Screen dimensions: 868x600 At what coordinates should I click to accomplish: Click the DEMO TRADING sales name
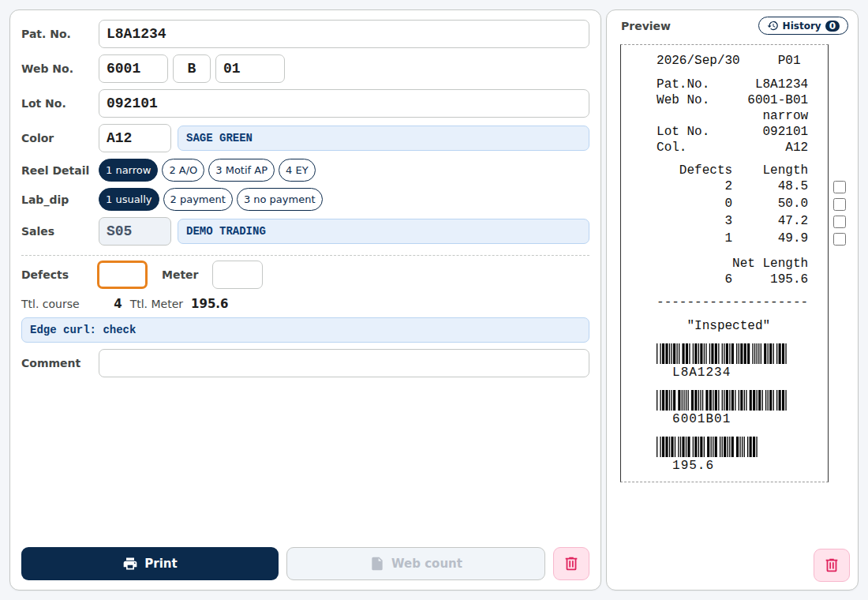click(x=383, y=231)
